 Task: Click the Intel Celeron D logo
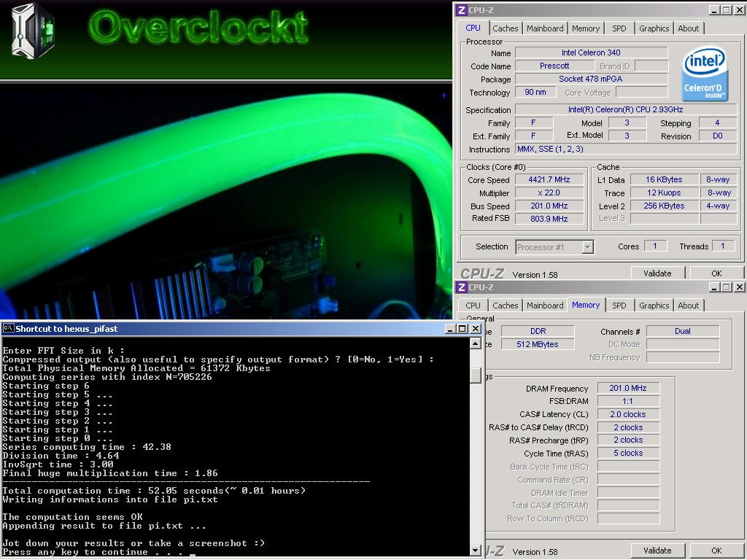click(704, 74)
